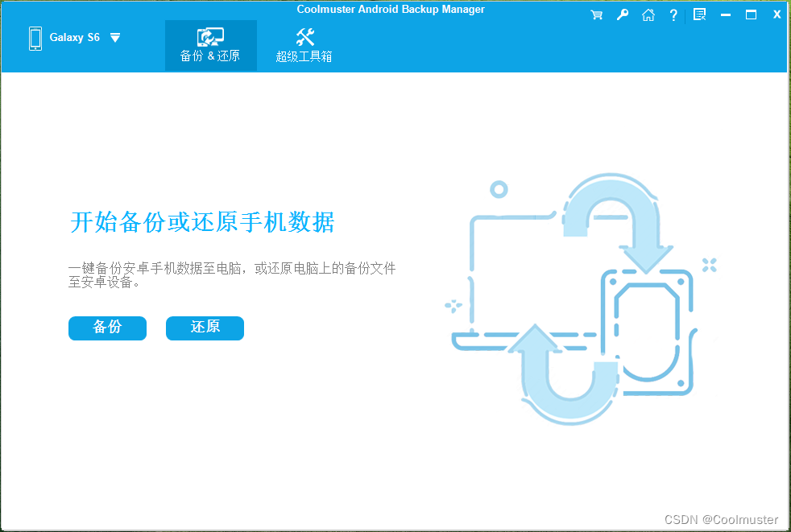Open help using the question mark icon
This screenshot has height=532, width=791.
tap(673, 14)
